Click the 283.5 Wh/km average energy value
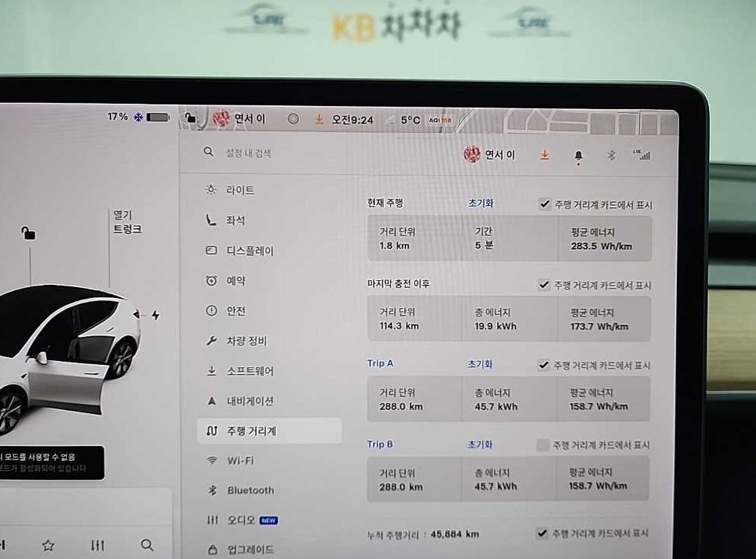The image size is (756, 559). tap(602, 246)
